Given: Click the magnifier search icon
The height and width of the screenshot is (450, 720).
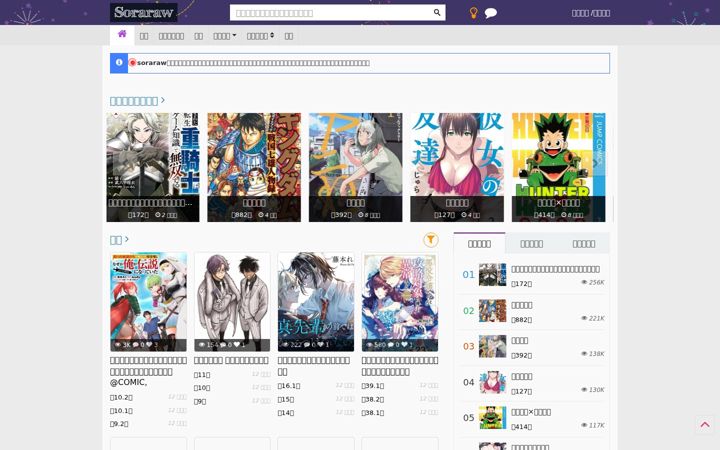Looking at the screenshot, I should tap(437, 12).
